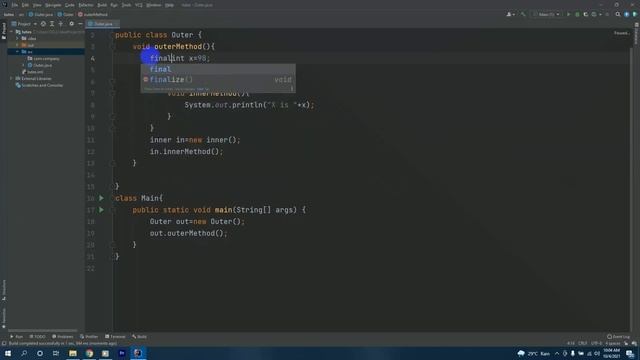
Task: Expand the Outer.java tree node
Action: [24, 65]
